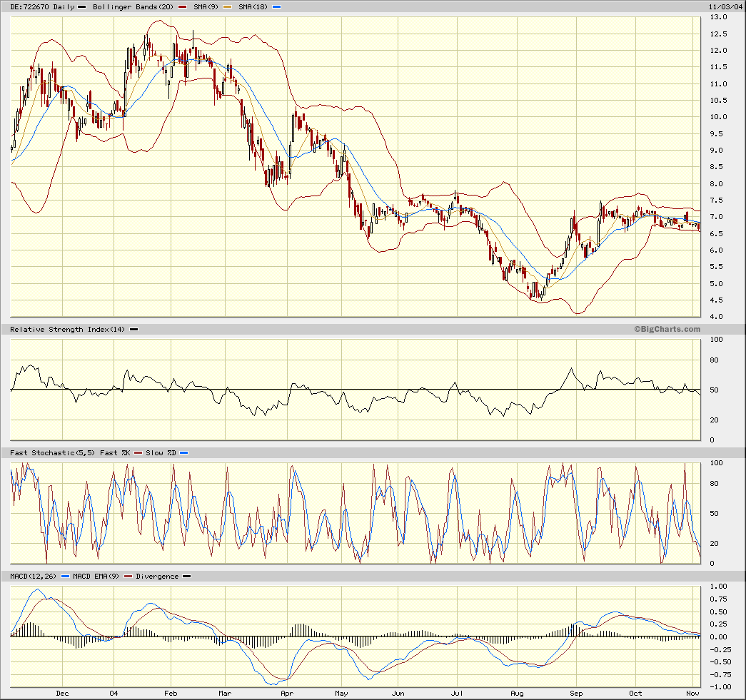Click the Aug marker on time axis
The height and width of the screenshot is (700, 746).
(518, 693)
